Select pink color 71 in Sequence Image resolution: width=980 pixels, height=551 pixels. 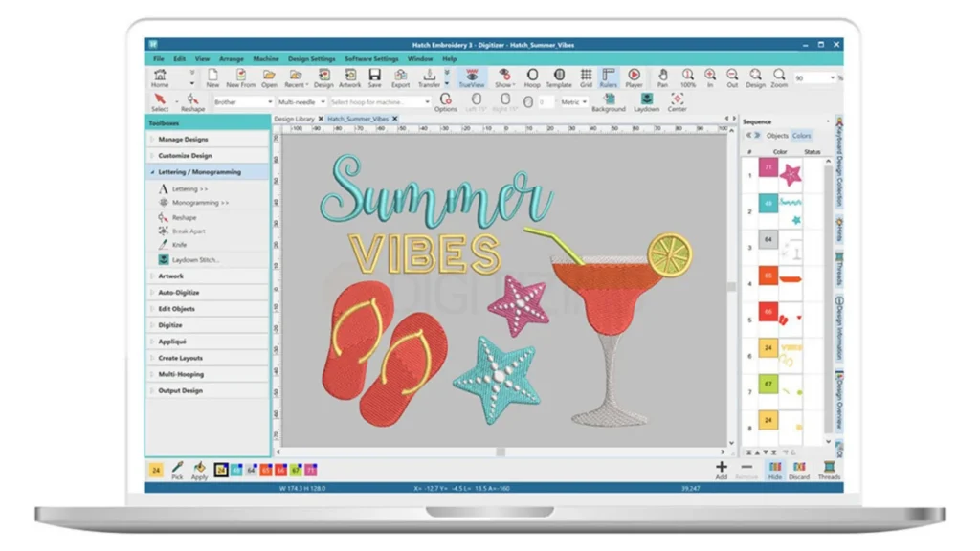(x=768, y=167)
